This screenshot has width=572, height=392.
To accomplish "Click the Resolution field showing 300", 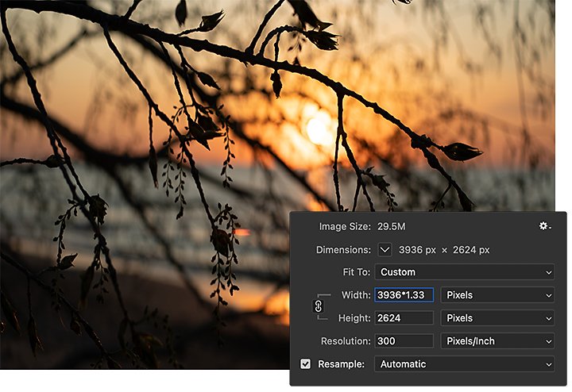I will pos(404,341).
